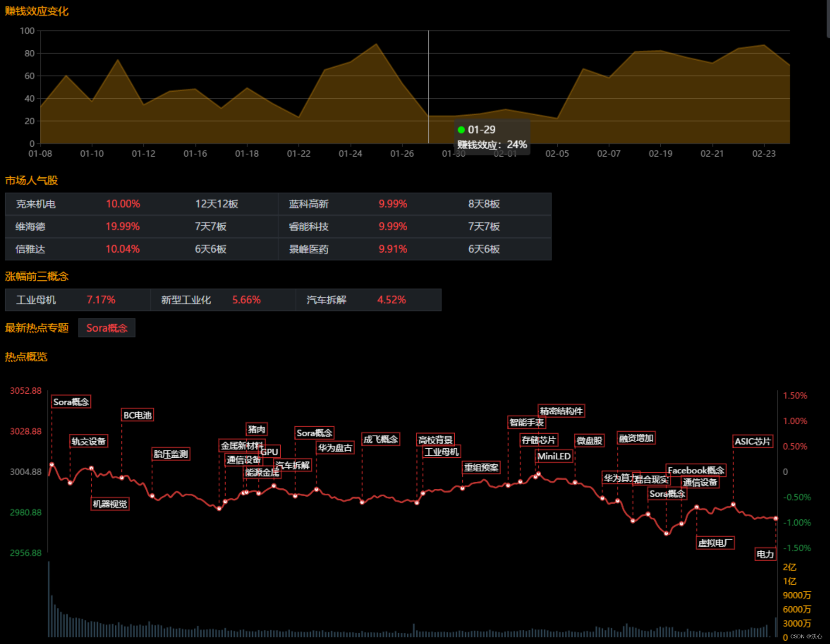
Task: Click the 8天8板 cell
Action: pyautogui.click(x=484, y=204)
